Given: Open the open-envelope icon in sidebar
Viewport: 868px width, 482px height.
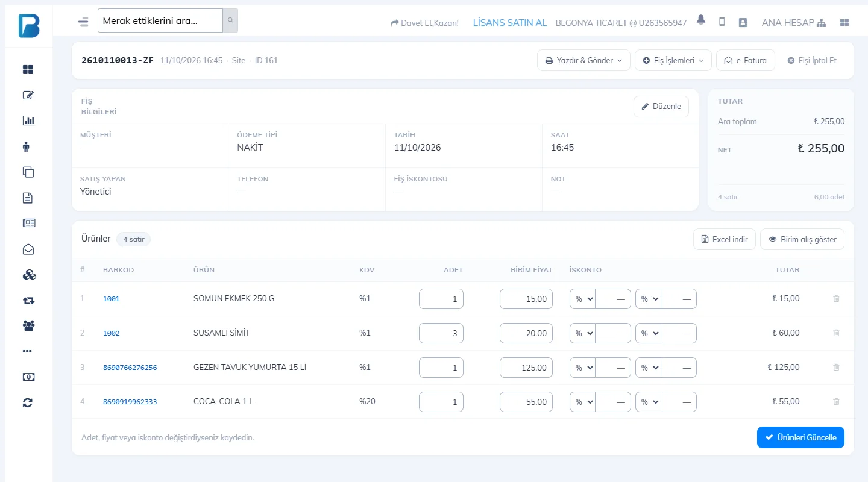Looking at the screenshot, I should pos(28,249).
